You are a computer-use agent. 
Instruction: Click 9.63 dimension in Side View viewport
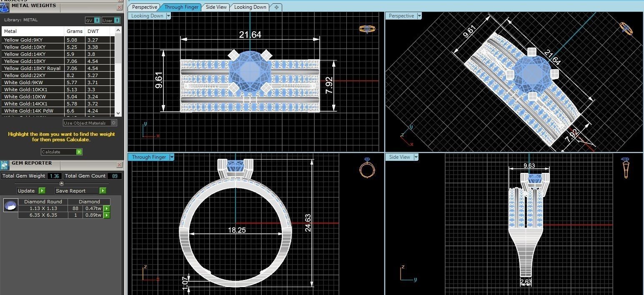pos(529,166)
